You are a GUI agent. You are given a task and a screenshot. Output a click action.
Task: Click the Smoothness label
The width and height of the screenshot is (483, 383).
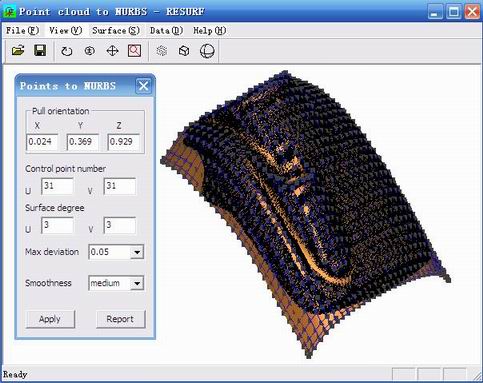48,283
